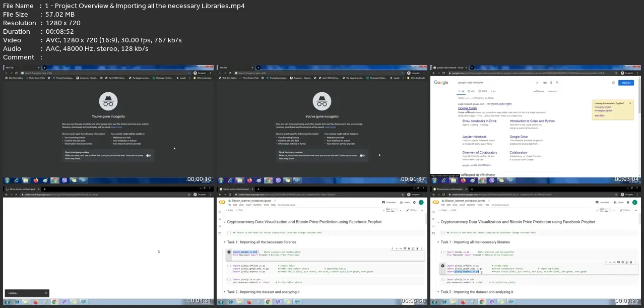The image size is (644, 308).
Task: Open Firefox from 00:00:10 frame taskbar
Action: click(36, 180)
